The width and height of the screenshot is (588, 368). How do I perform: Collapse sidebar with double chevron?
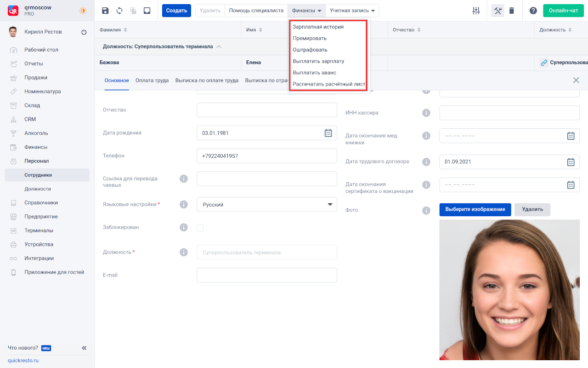(84, 348)
